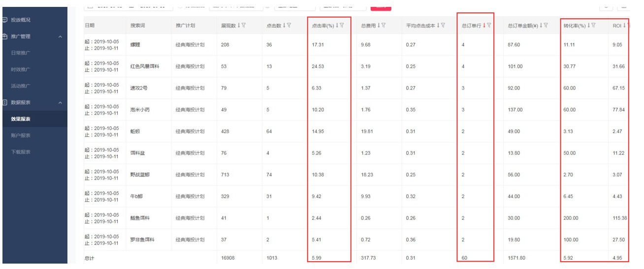Select 效果报表 in the sidebar
Screen dimensions: 644x269
click(21, 119)
